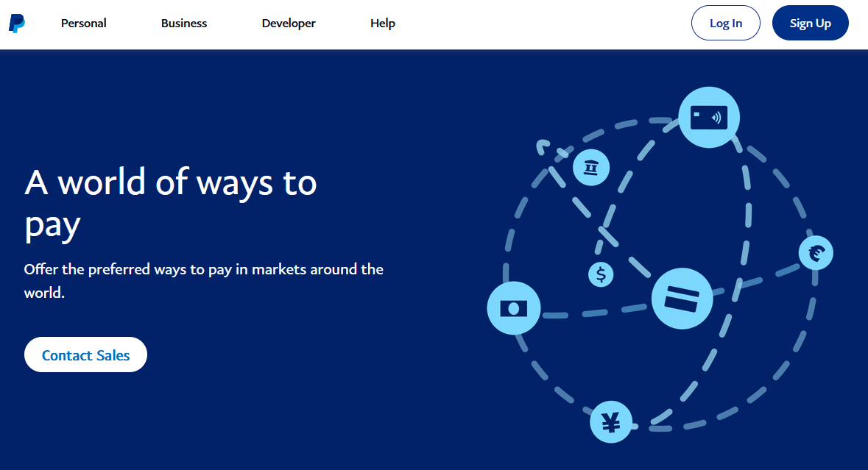Click the dashed arrowhead near the bank icon
Image resolution: width=868 pixels, height=470 pixels.
click(543, 146)
